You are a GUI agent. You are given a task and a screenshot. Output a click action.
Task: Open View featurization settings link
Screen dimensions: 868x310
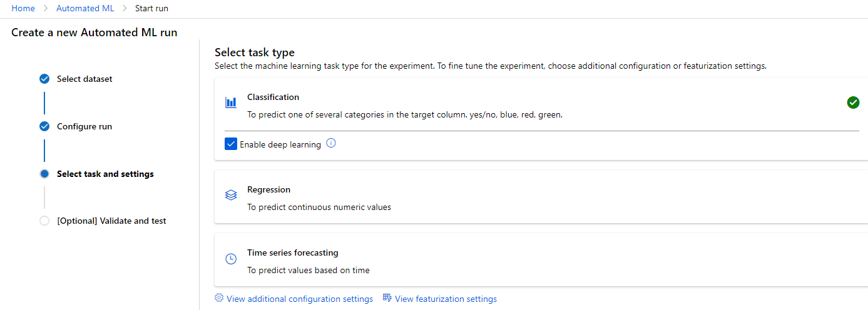click(x=446, y=299)
